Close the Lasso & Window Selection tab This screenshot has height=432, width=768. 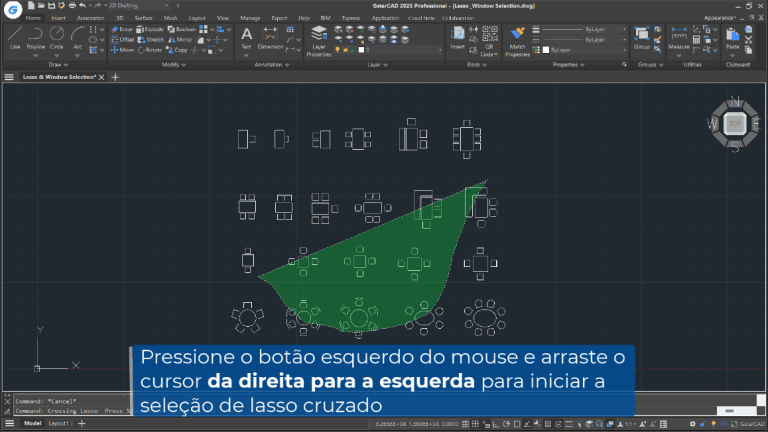pos(101,77)
